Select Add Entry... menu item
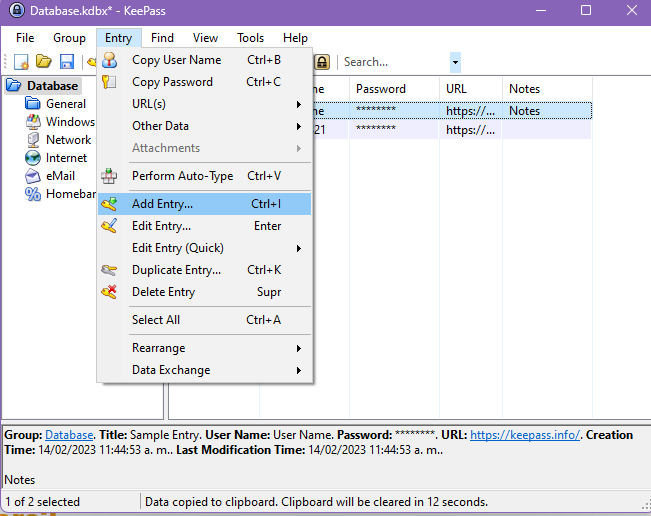651x516 pixels. pos(205,204)
